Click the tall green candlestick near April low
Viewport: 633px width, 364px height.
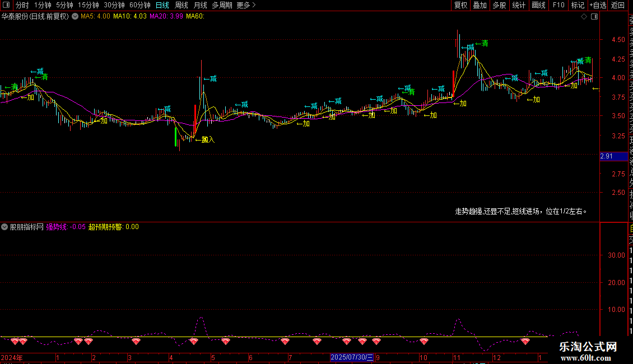point(175,137)
